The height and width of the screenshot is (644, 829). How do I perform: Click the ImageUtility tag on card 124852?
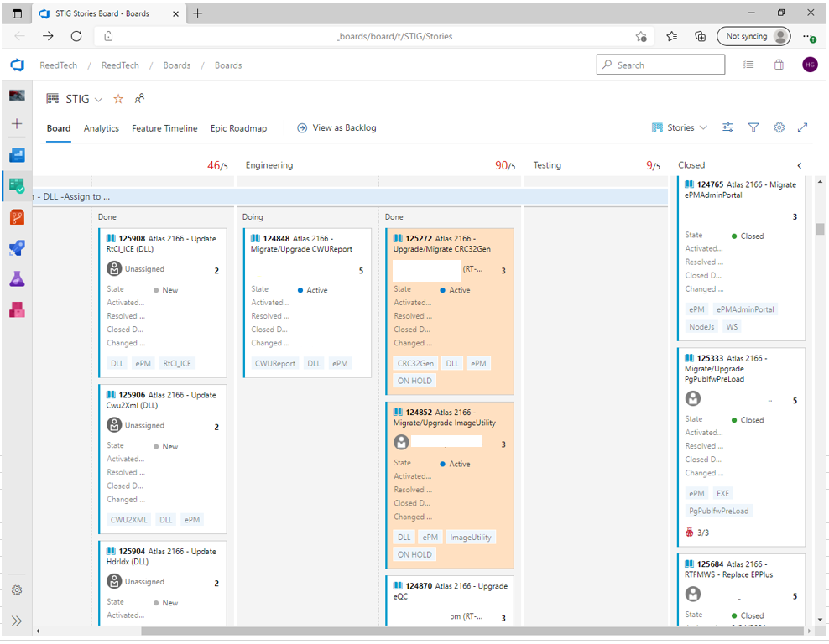coord(471,538)
